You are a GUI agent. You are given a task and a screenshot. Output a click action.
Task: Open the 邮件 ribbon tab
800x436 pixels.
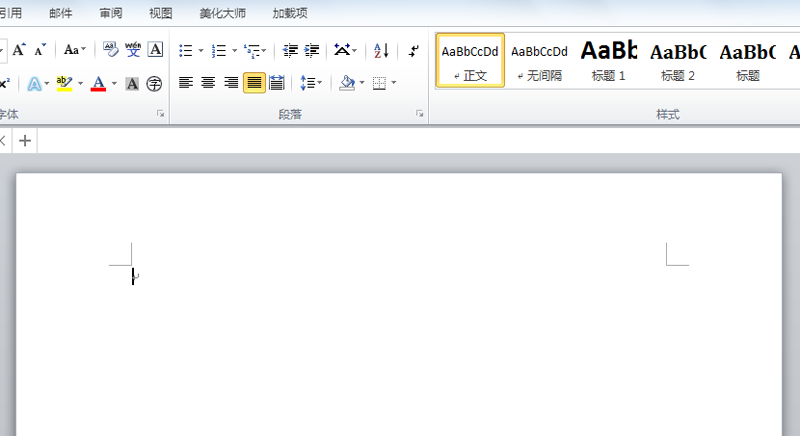[x=61, y=13]
